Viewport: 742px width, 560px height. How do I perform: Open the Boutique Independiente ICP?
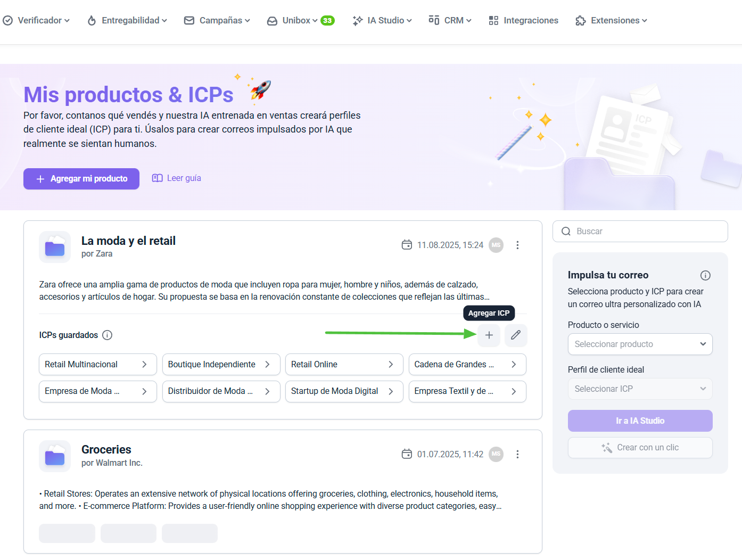pos(221,365)
